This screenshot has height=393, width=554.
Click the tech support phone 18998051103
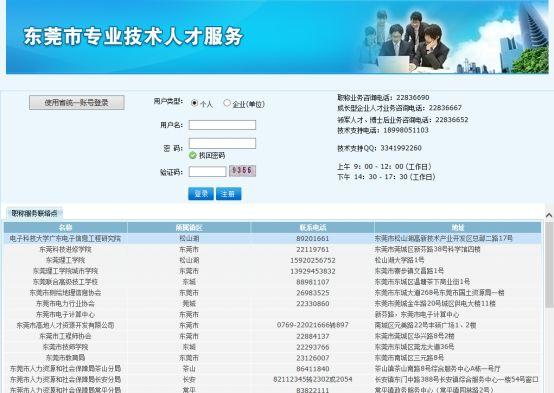point(406,130)
